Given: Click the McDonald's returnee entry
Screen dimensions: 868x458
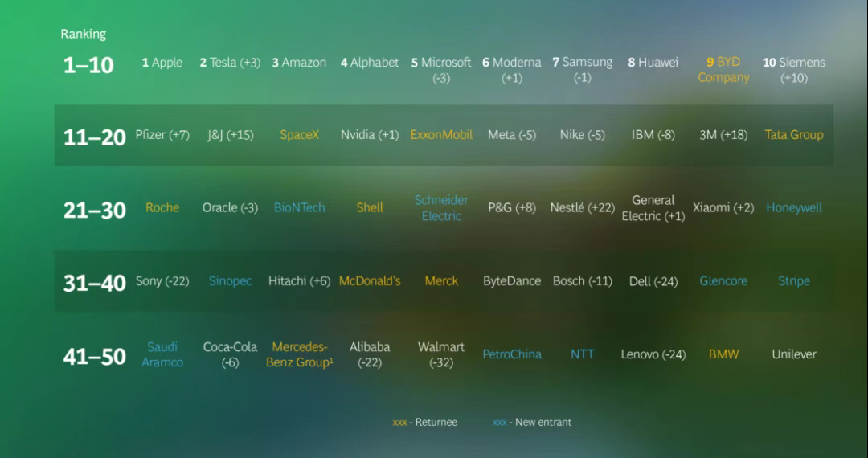Looking at the screenshot, I should click(x=370, y=280).
